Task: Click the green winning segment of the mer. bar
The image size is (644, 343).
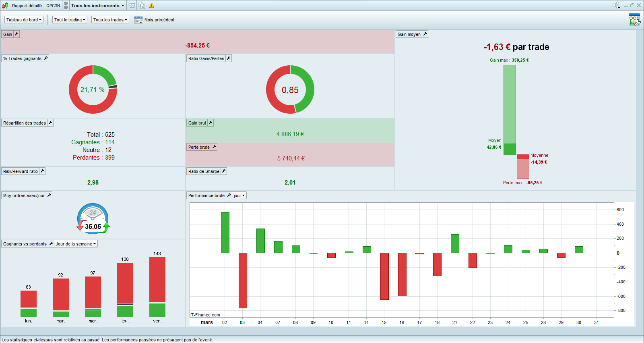Action: click(93, 314)
